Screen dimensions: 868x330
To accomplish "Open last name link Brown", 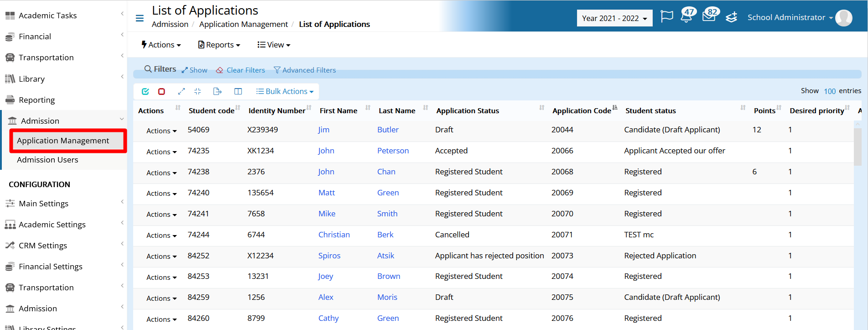I will pyautogui.click(x=389, y=277).
